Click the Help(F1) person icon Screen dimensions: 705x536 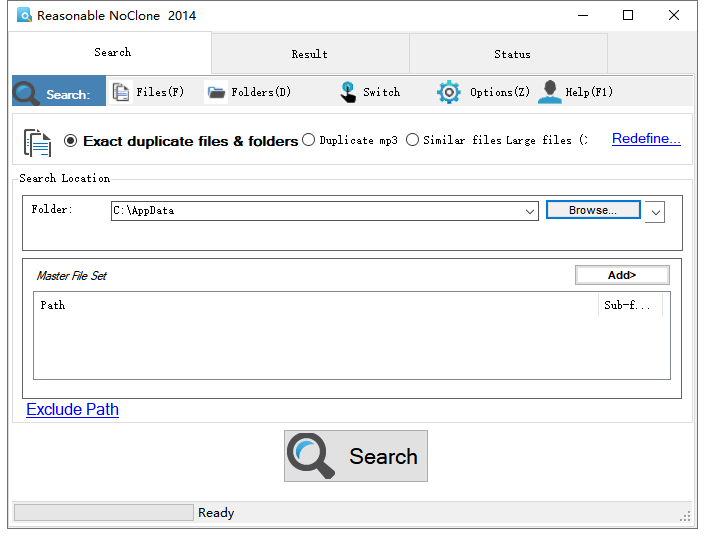pyautogui.click(x=549, y=92)
